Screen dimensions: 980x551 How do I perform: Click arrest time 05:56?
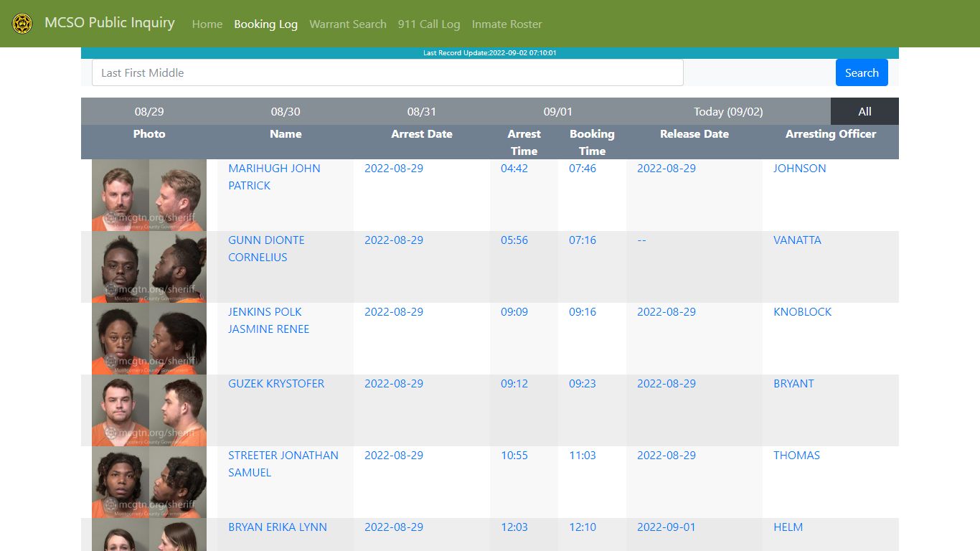click(x=514, y=240)
